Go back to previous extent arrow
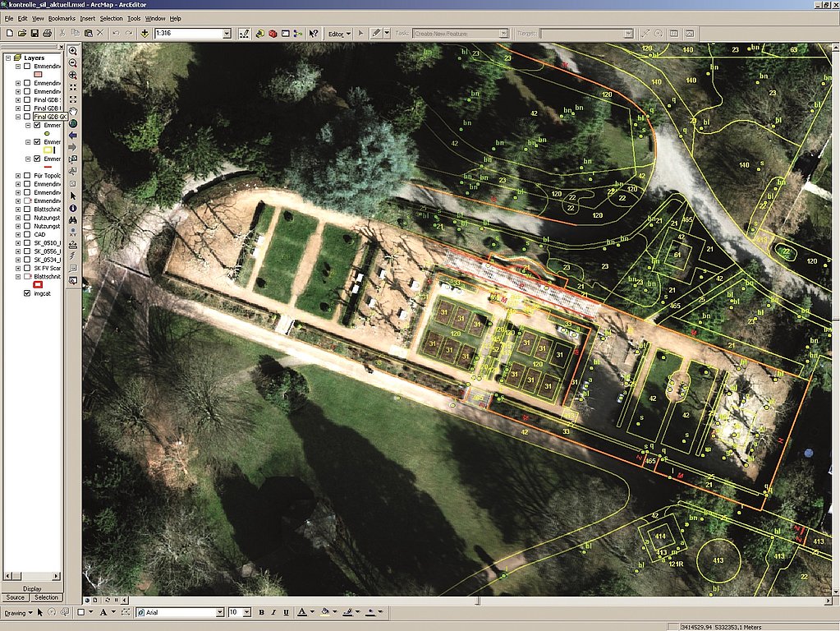 click(73, 135)
